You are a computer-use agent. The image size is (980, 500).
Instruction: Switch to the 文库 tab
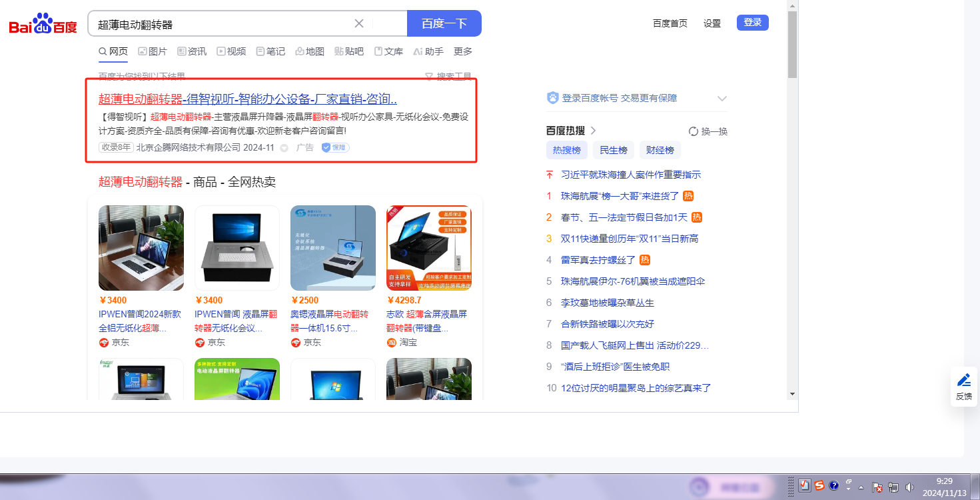(x=388, y=51)
